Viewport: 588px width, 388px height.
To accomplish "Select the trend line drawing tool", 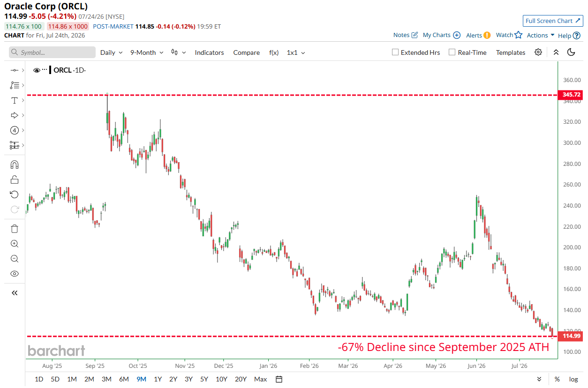I will [15, 70].
